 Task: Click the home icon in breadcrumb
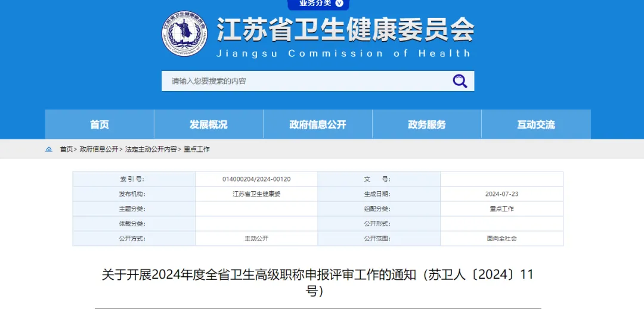point(49,149)
